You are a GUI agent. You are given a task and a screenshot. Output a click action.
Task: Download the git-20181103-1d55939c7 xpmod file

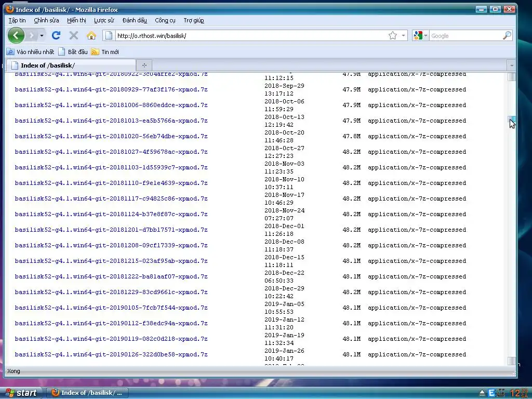[111, 168]
